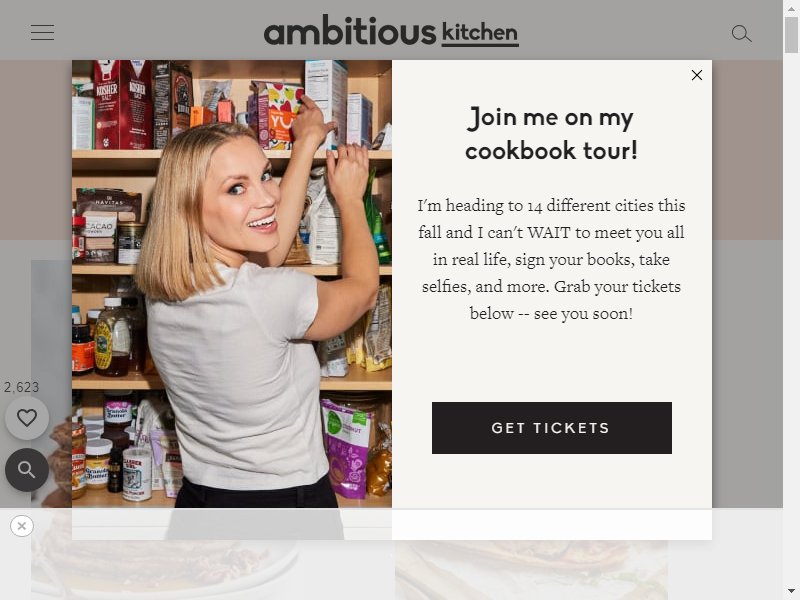800x600 pixels.
Task: Dismiss the bottom banner with the circled x
Action: [22, 526]
